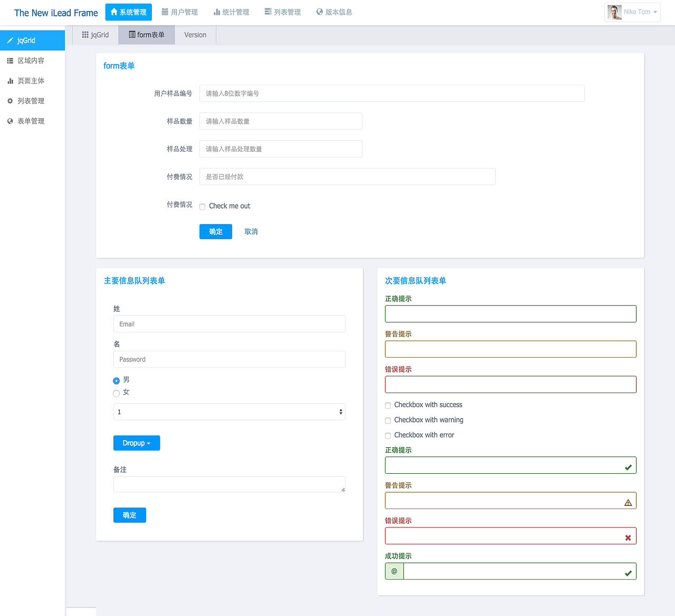Focus the first yellow 警告提示 input

point(510,349)
